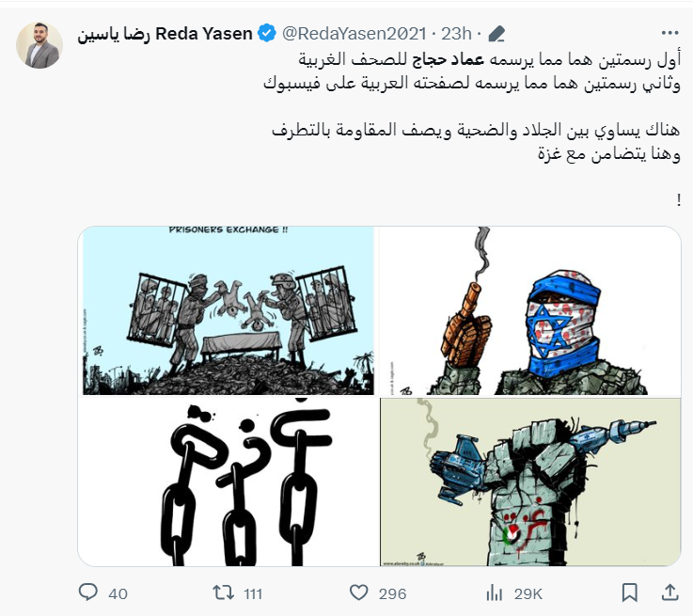
Task: Open the Reda Yasen display name link
Action: coord(165,34)
